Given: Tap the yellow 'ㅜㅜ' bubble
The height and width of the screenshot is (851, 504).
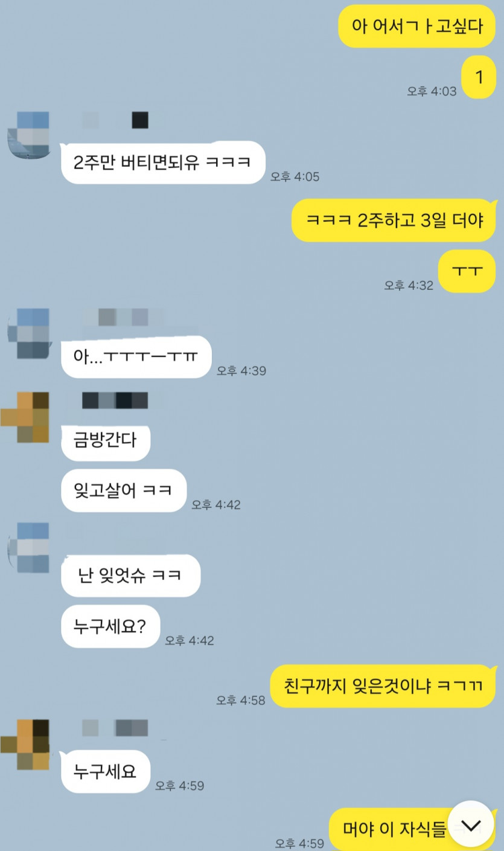Looking at the screenshot, I should tap(467, 271).
